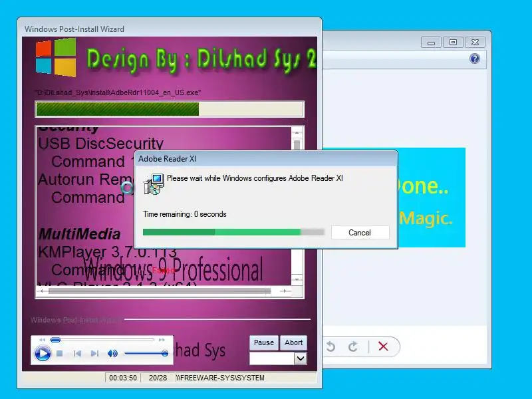Click the horizontal scrollbar of the install list
The height and width of the screenshot is (399, 532).
pyautogui.click(x=160, y=291)
